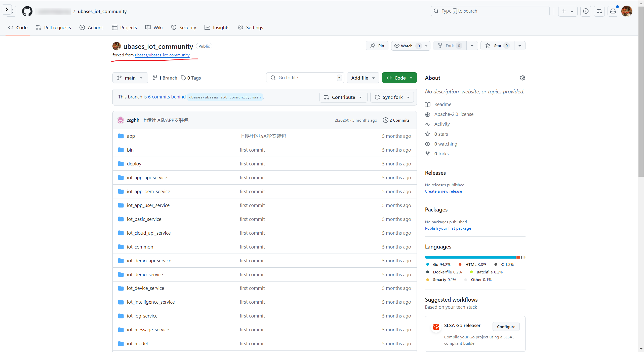Screen dimensions: 644x352
Task: Switch to the Wiki tab
Action: (x=154, y=27)
